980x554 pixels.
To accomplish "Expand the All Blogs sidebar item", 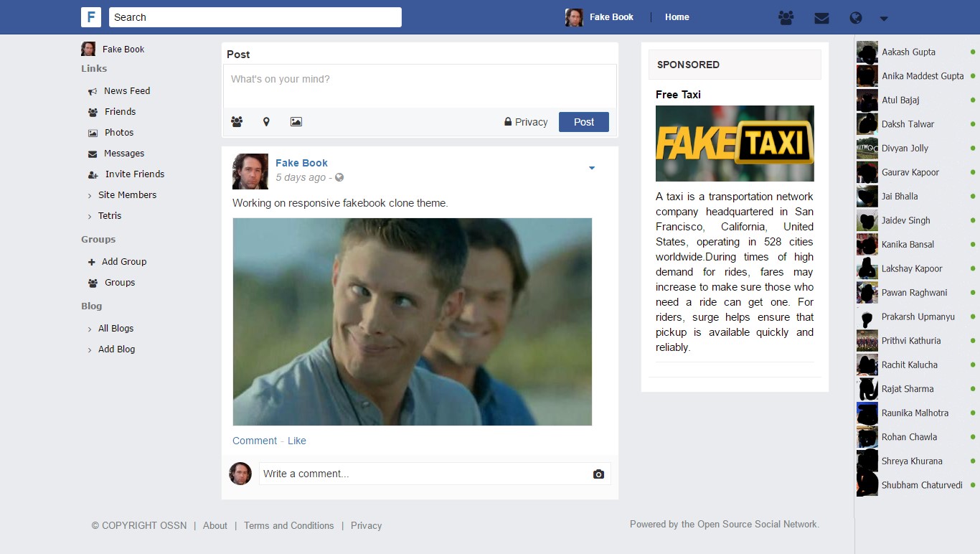I will click(x=116, y=329).
